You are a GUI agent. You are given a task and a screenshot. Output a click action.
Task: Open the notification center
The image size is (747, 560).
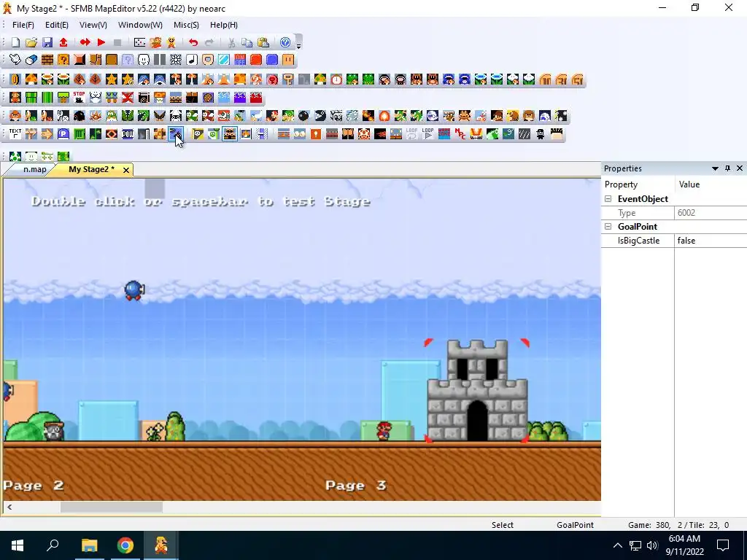click(x=723, y=545)
